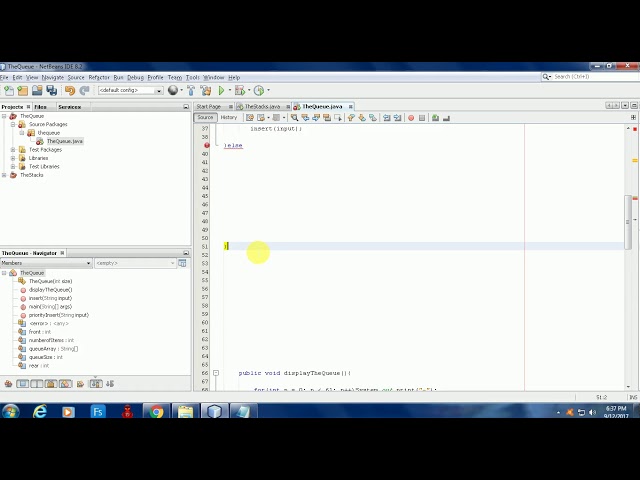Toggle Show Static Members filter in Navigator
Screen dimensions: 640x480
pyautogui.click(x=37, y=384)
